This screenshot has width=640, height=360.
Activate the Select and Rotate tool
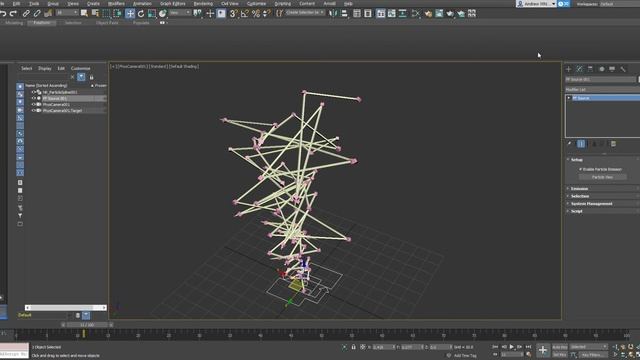coord(141,13)
